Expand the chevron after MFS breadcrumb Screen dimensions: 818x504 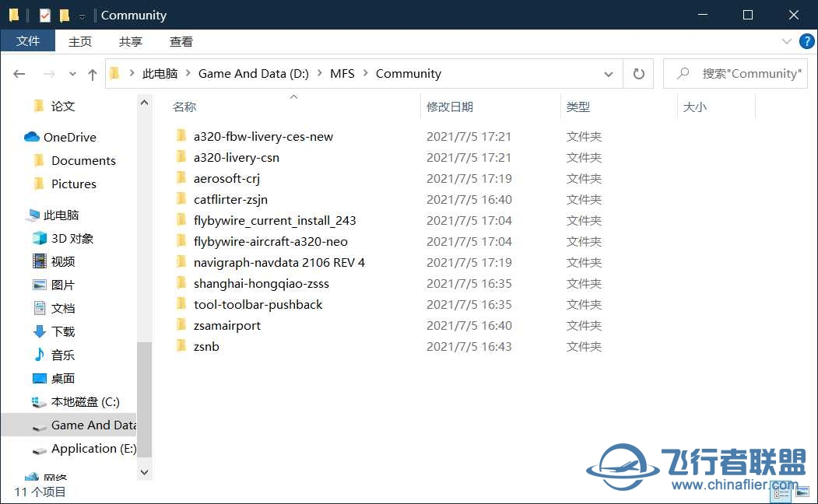coord(366,73)
